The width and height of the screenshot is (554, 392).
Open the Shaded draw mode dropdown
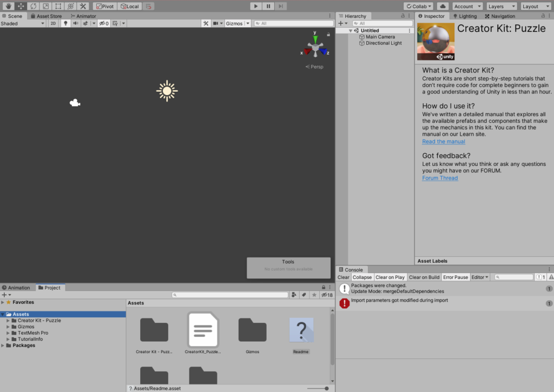[x=23, y=24]
